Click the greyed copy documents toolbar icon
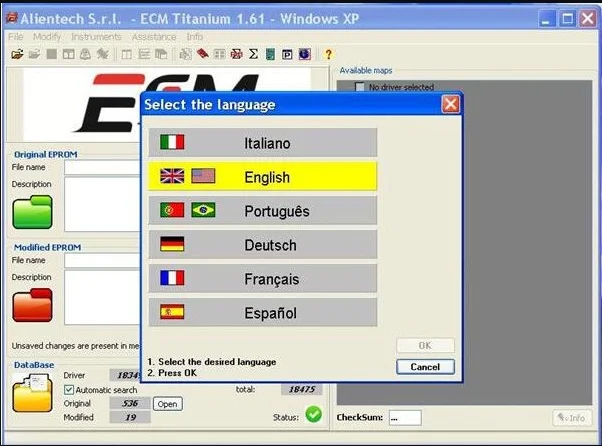602x446 pixels. point(185,54)
